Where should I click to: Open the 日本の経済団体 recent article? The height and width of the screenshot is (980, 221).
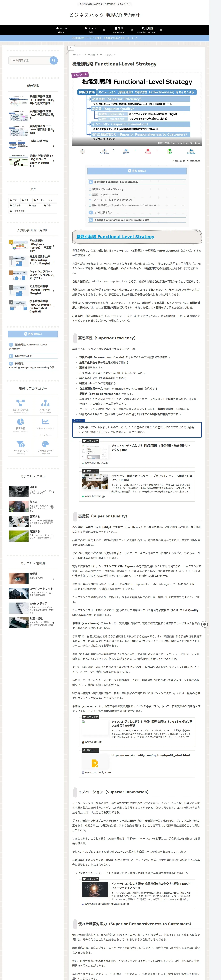[33, 145]
